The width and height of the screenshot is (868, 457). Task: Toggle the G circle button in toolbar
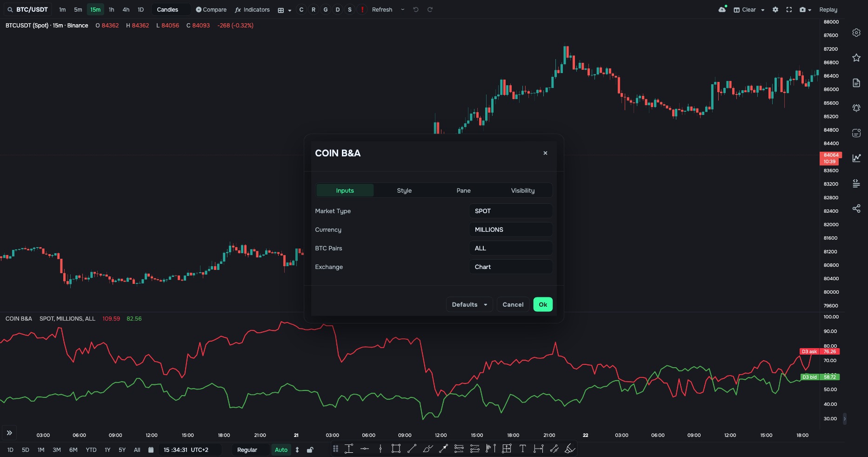point(326,9)
